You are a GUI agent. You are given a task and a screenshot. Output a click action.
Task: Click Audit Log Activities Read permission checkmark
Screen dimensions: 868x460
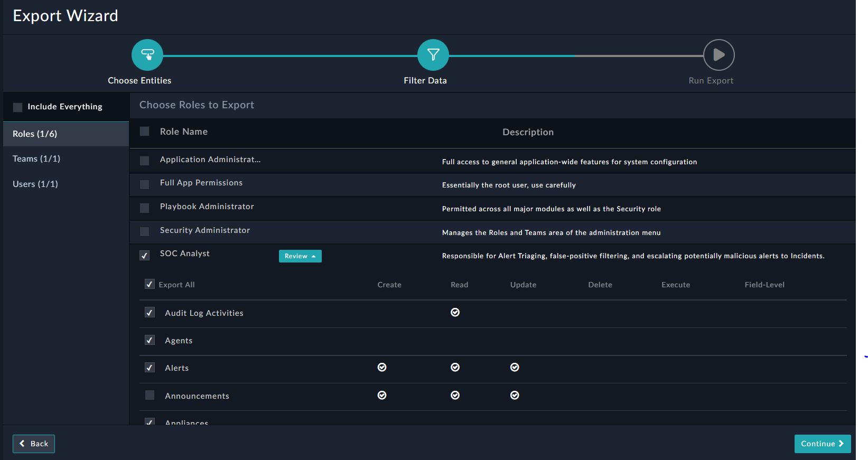tap(455, 312)
